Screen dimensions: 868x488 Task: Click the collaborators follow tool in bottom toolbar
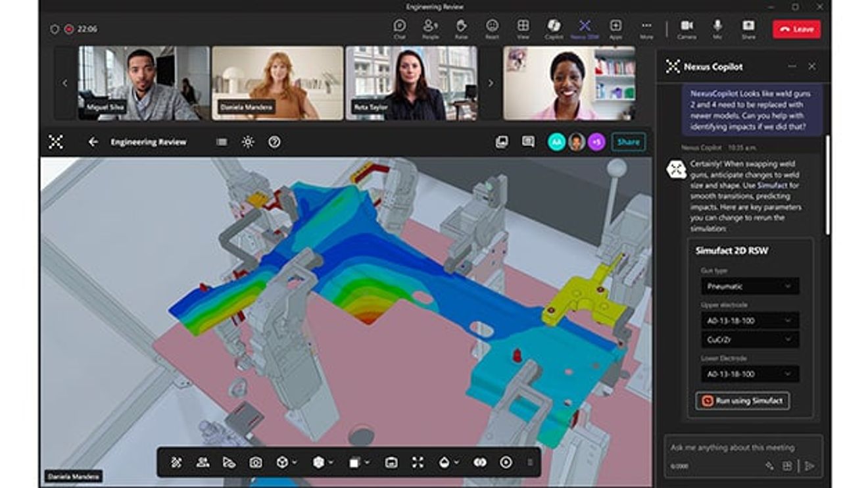[x=203, y=462]
